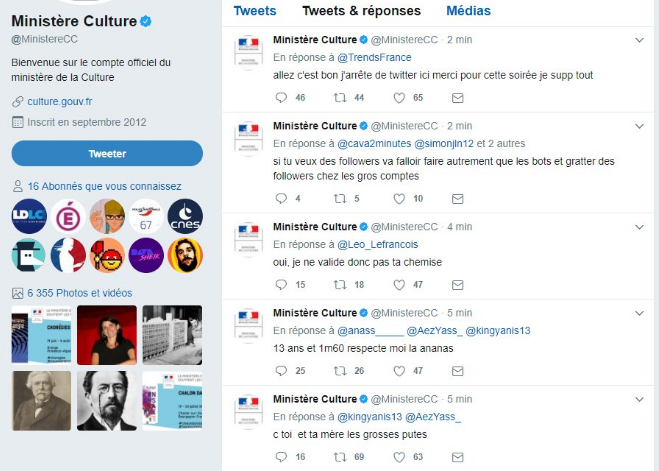The height and width of the screenshot is (471, 659).
Task: Switch to the Tweets tab
Action: 254,11
